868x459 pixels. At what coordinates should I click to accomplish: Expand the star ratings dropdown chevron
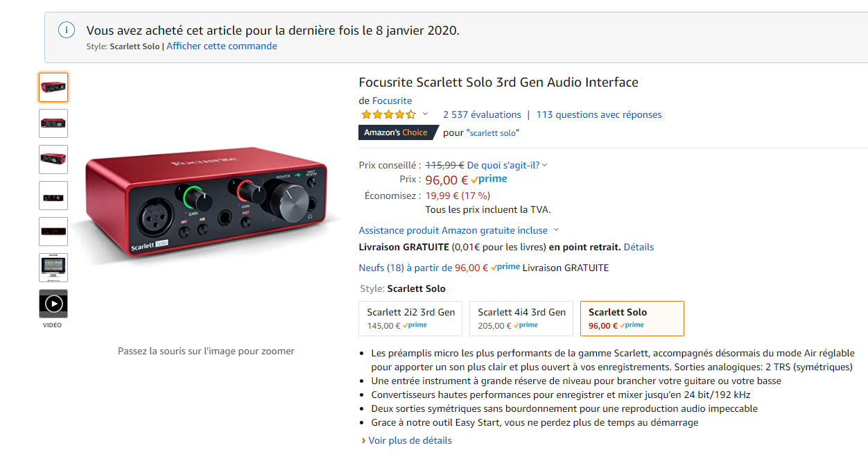(425, 114)
